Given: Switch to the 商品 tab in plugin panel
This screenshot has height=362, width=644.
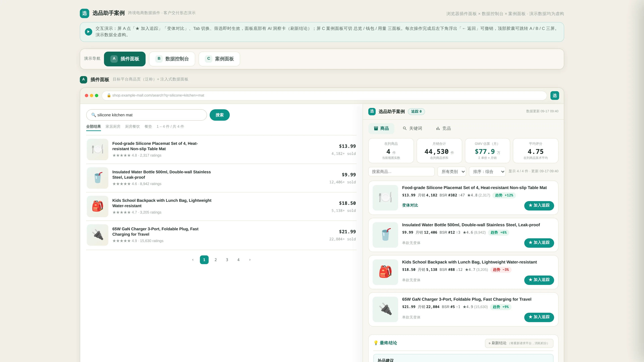Looking at the screenshot, I should coord(381,128).
